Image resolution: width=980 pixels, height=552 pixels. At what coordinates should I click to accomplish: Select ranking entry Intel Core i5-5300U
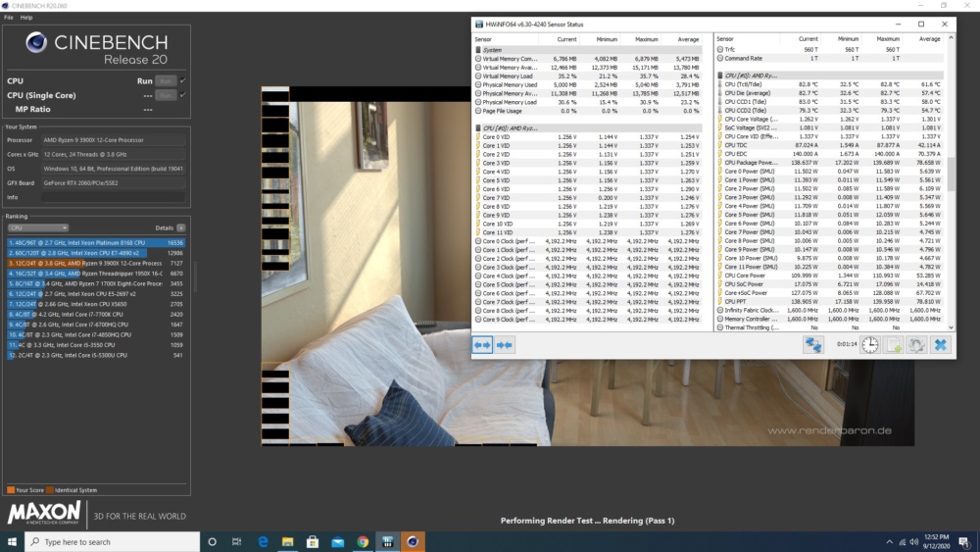tap(96, 355)
